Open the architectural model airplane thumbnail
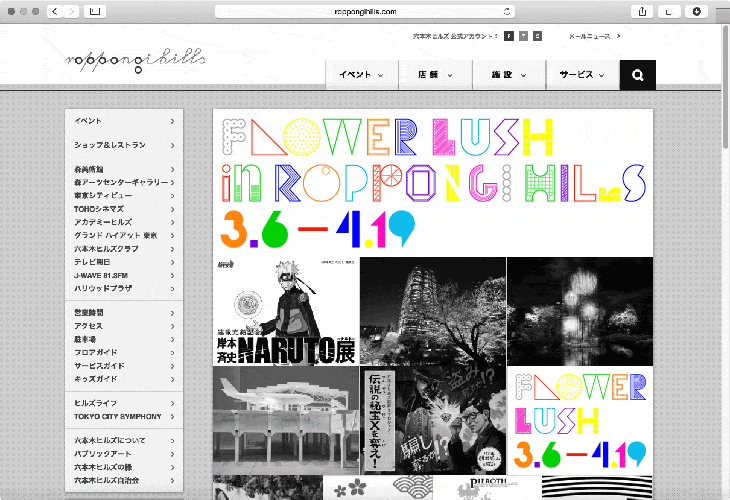 pyautogui.click(x=286, y=420)
